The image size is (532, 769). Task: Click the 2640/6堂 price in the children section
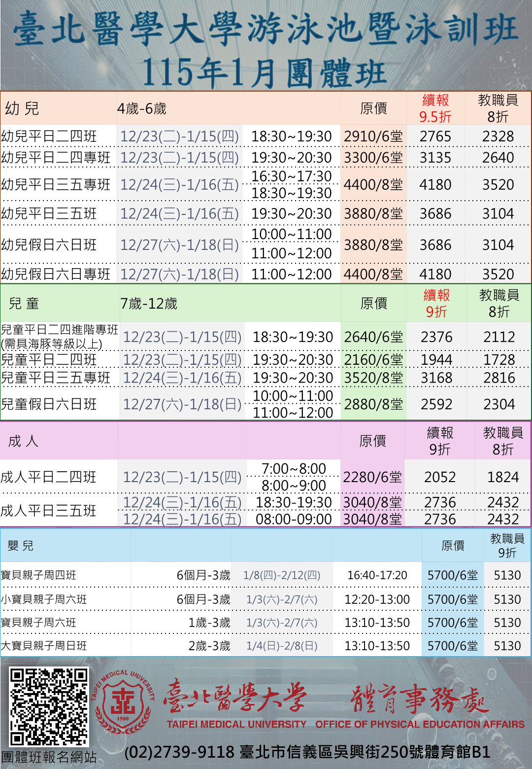click(373, 337)
